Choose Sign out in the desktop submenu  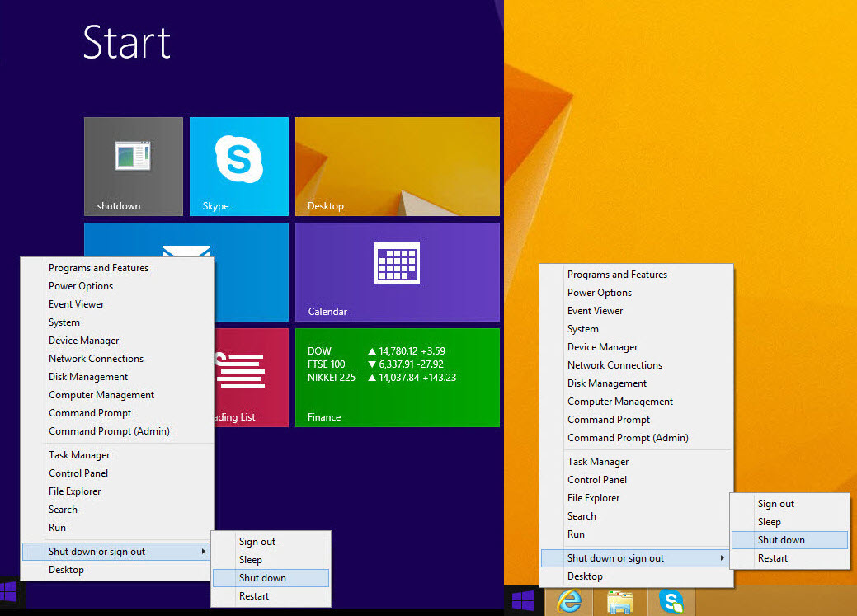tap(776, 504)
